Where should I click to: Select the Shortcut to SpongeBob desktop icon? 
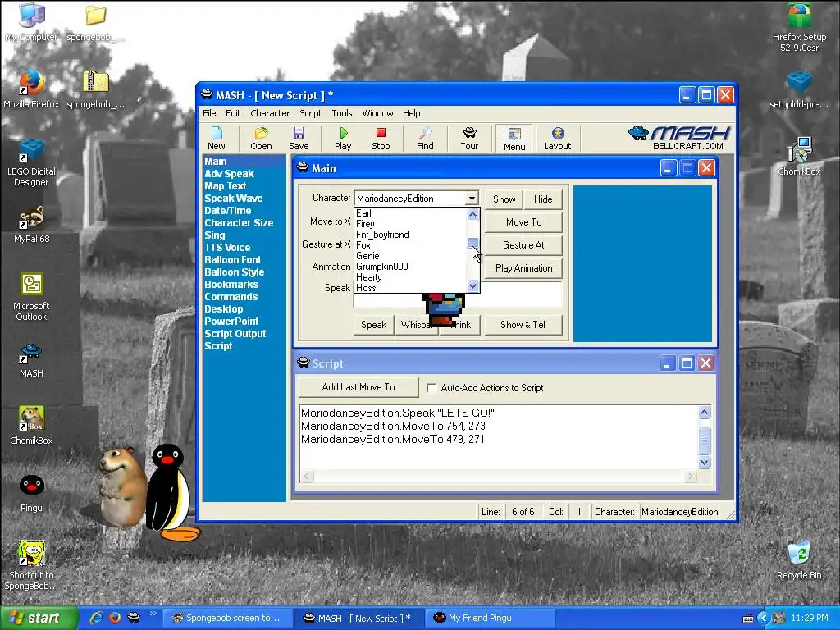31,566
